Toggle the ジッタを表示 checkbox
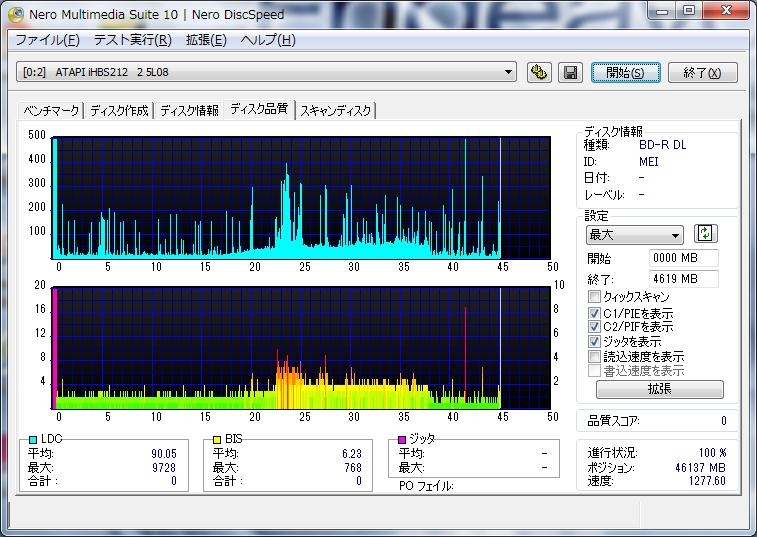The width and height of the screenshot is (757, 537). (594, 341)
